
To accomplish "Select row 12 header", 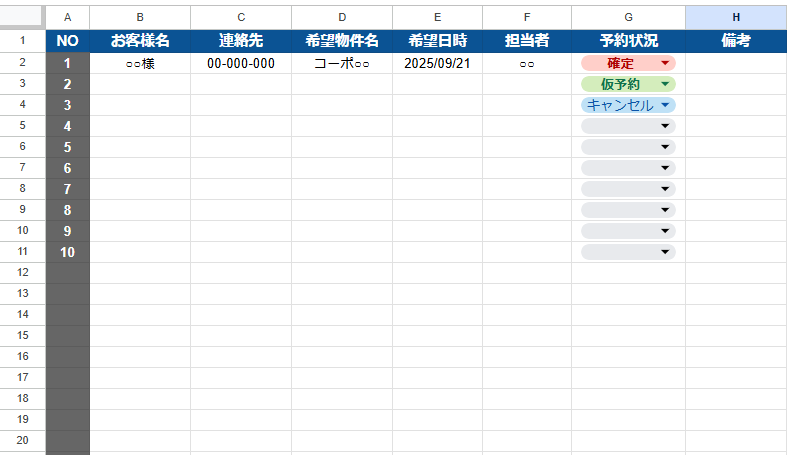I will point(22,272).
